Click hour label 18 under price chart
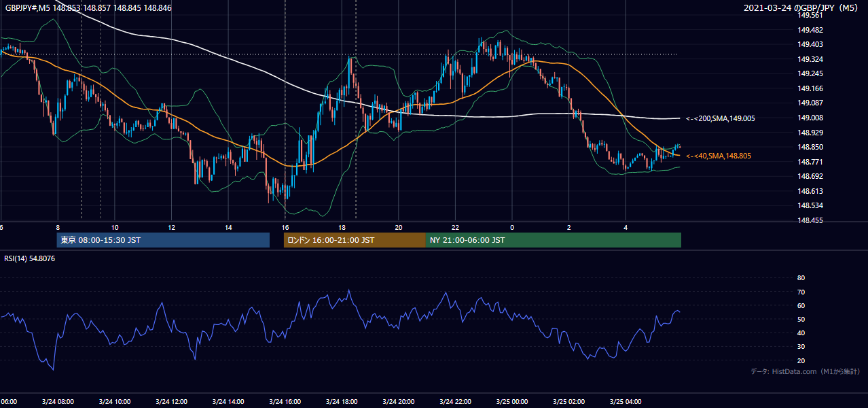Viewport: 868px width, 408px height. (x=342, y=228)
